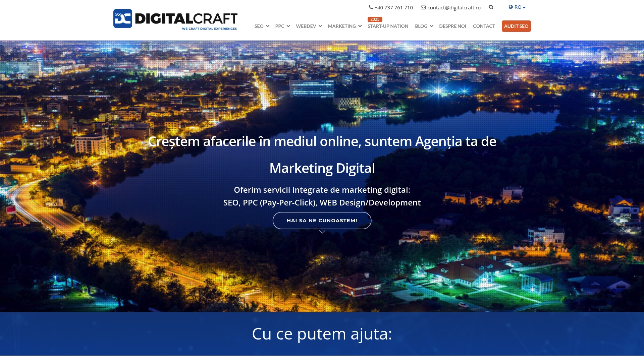Click the phone icon next to the number

[x=370, y=7]
